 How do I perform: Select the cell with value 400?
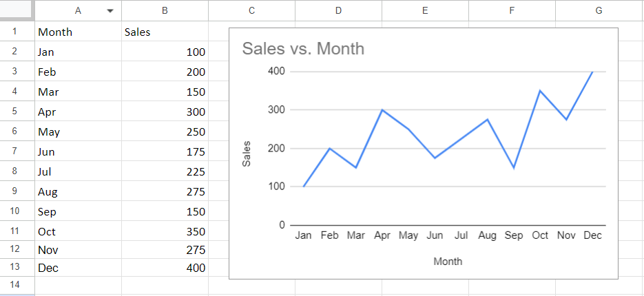[x=165, y=268]
